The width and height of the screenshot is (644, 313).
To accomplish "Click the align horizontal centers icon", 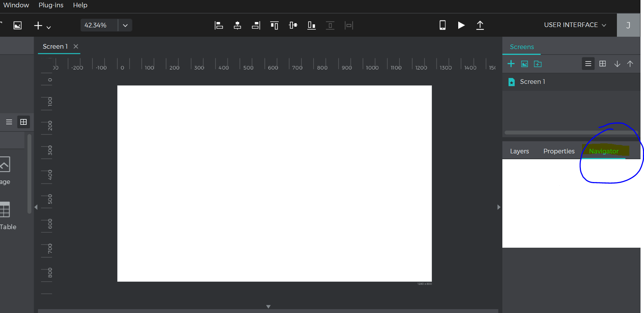I will [237, 26].
